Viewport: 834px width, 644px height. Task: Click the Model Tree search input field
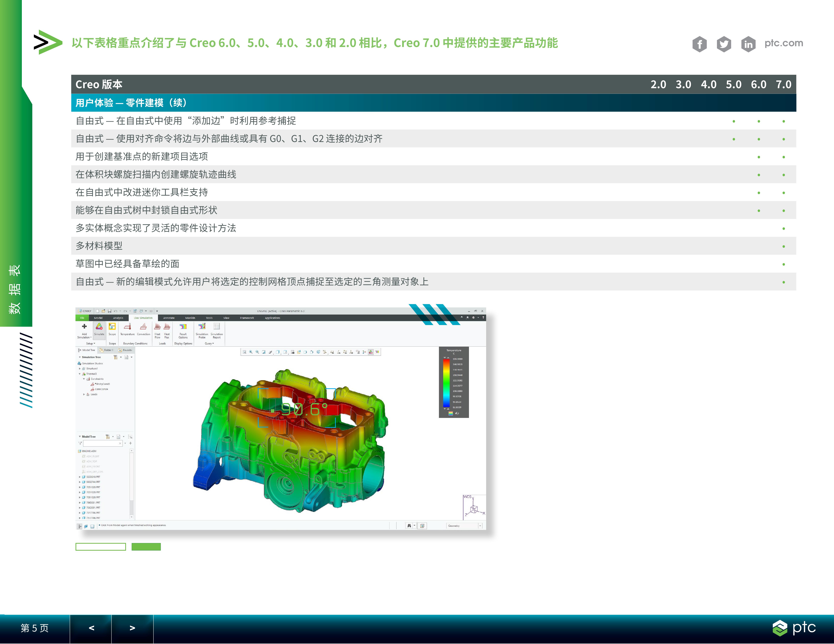[x=103, y=443]
